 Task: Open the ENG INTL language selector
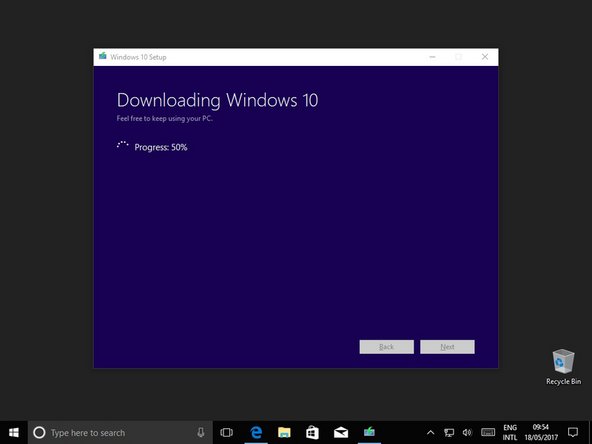coord(510,433)
